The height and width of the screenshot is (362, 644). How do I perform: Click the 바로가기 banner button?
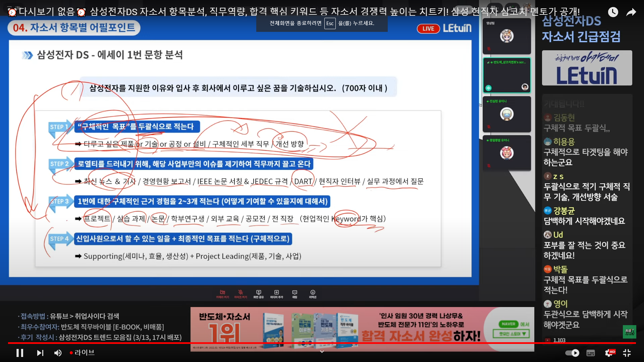[511, 334]
